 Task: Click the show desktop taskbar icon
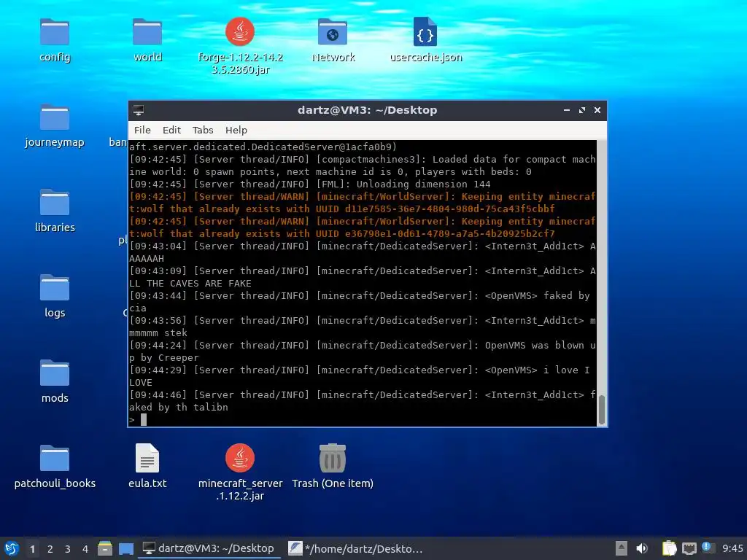(125, 548)
